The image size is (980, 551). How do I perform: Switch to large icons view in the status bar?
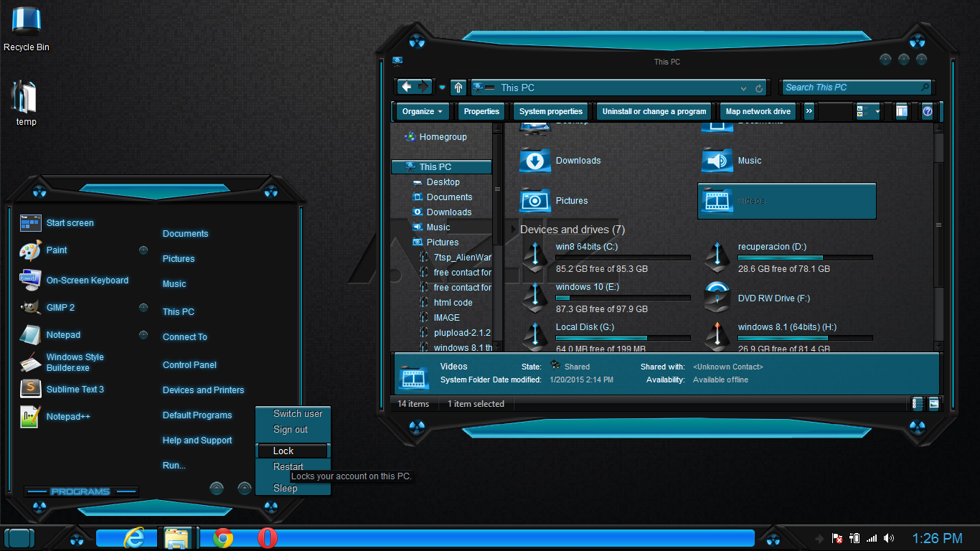click(x=933, y=404)
